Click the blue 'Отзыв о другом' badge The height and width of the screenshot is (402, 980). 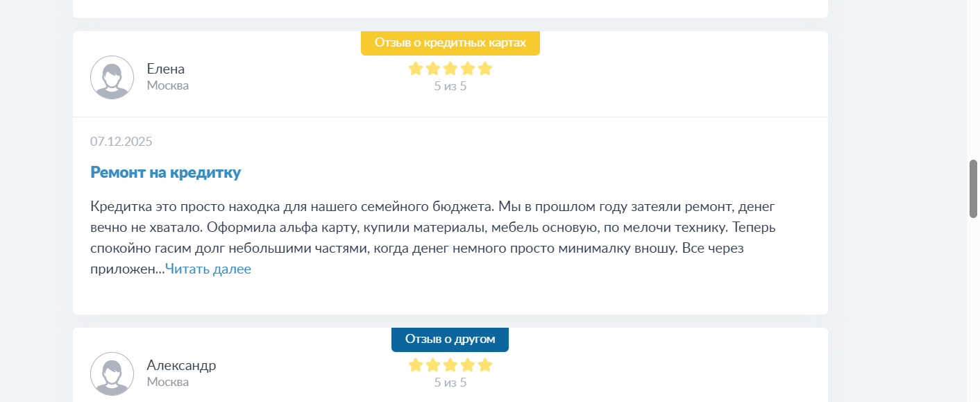click(450, 339)
